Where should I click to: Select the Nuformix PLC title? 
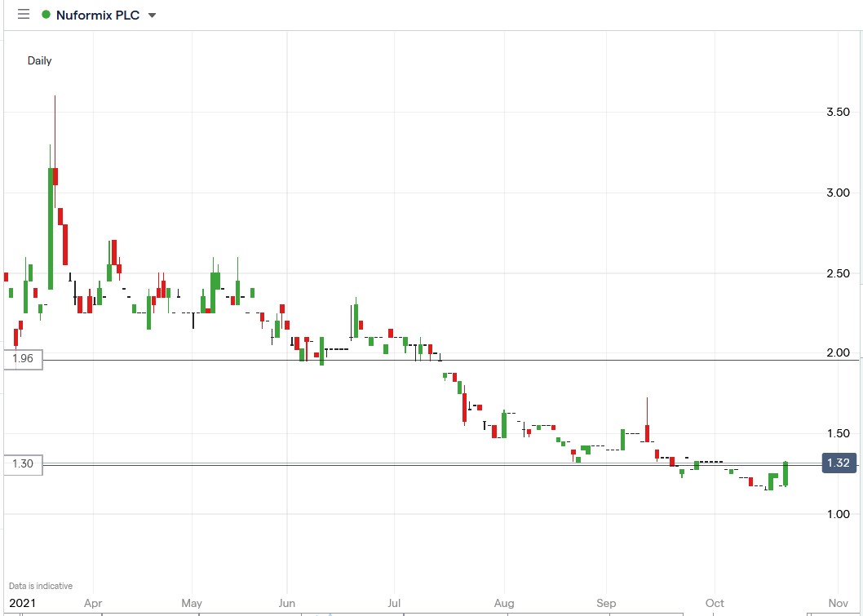98,15
